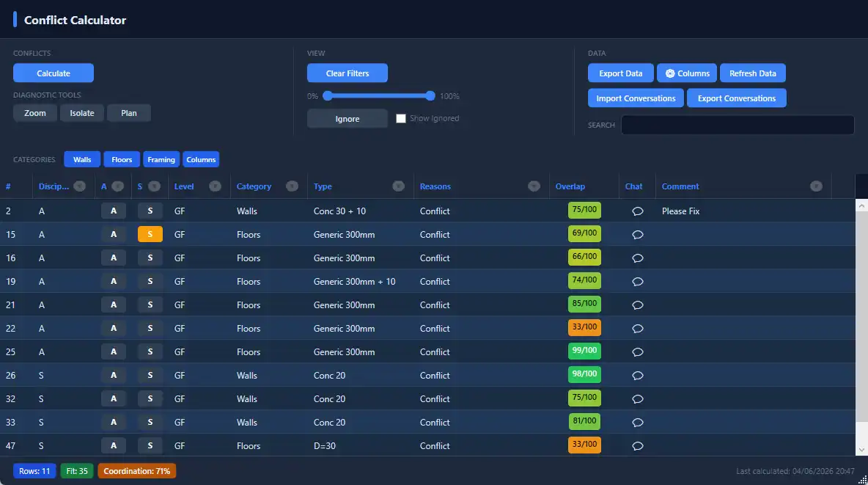Image resolution: width=868 pixels, height=485 pixels.
Task: Click the Refresh Data button
Action: point(752,73)
